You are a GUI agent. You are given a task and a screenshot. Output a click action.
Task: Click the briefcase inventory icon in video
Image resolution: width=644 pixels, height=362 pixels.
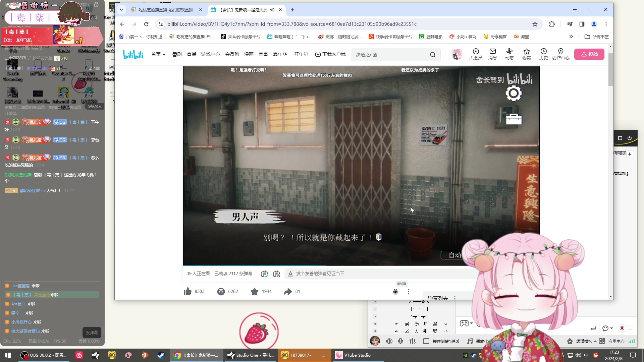(x=514, y=119)
